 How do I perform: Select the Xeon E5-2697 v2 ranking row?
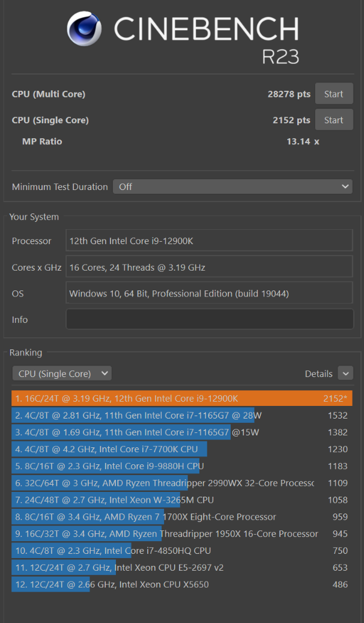coord(182,568)
